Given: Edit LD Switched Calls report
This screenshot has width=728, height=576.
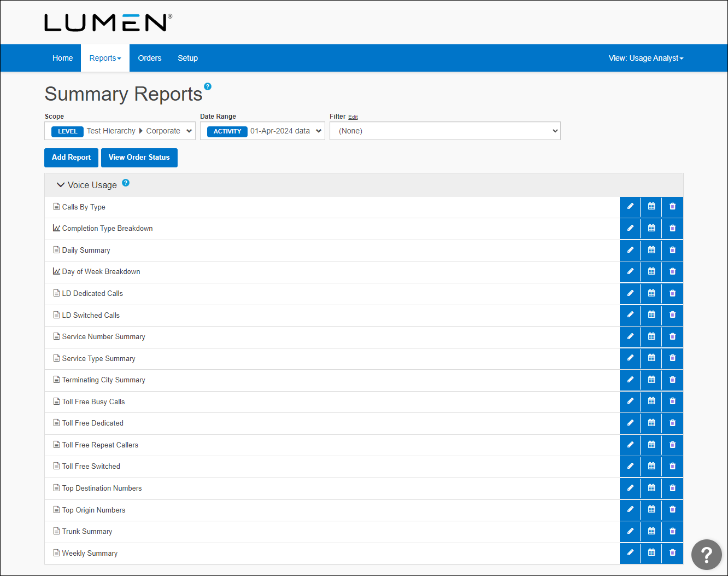Looking at the screenshot, I should (630, 315).
